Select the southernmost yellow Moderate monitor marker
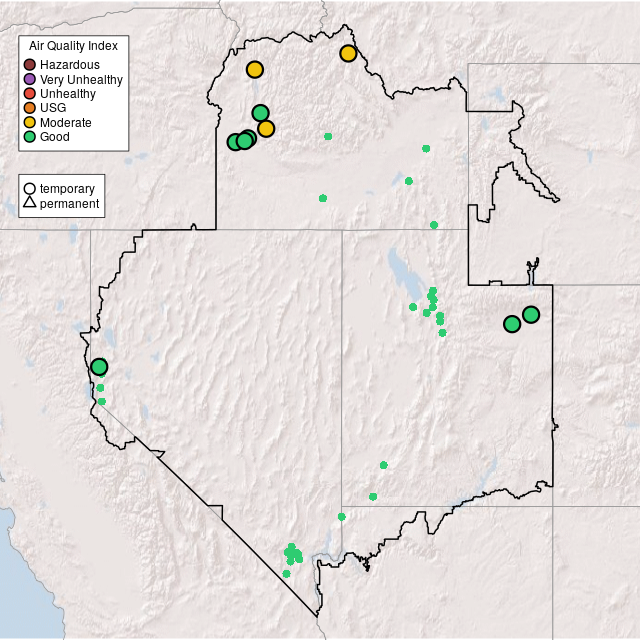The image size is (640, 640). coord(266,128)
